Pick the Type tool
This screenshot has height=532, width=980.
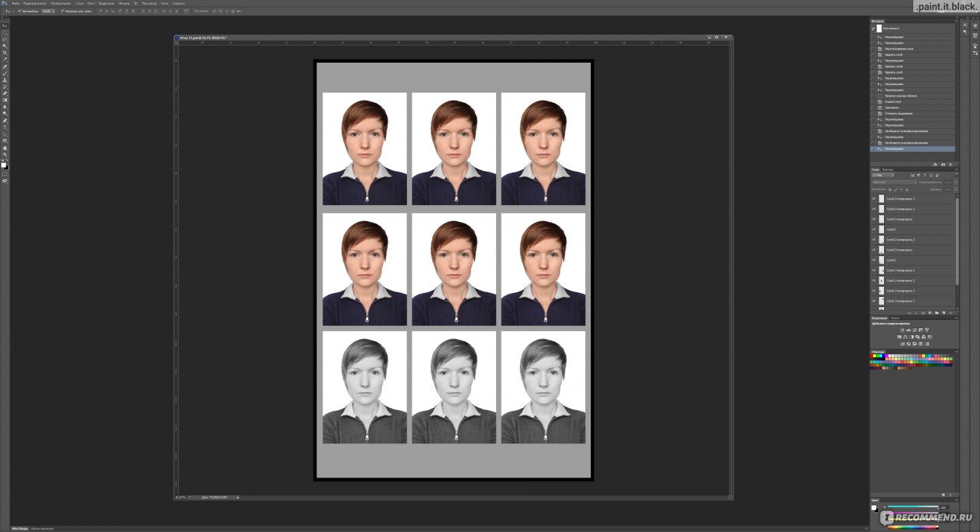point(5,127)
